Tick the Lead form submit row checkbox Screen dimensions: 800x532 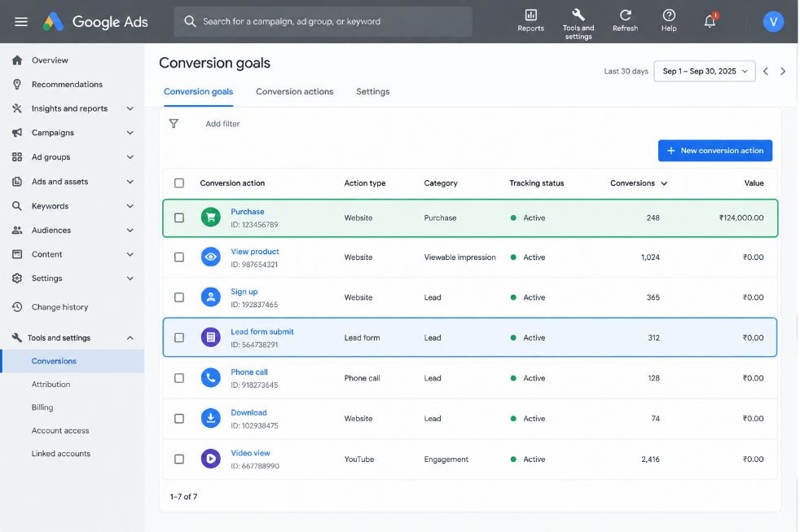(x=179, y=337)
